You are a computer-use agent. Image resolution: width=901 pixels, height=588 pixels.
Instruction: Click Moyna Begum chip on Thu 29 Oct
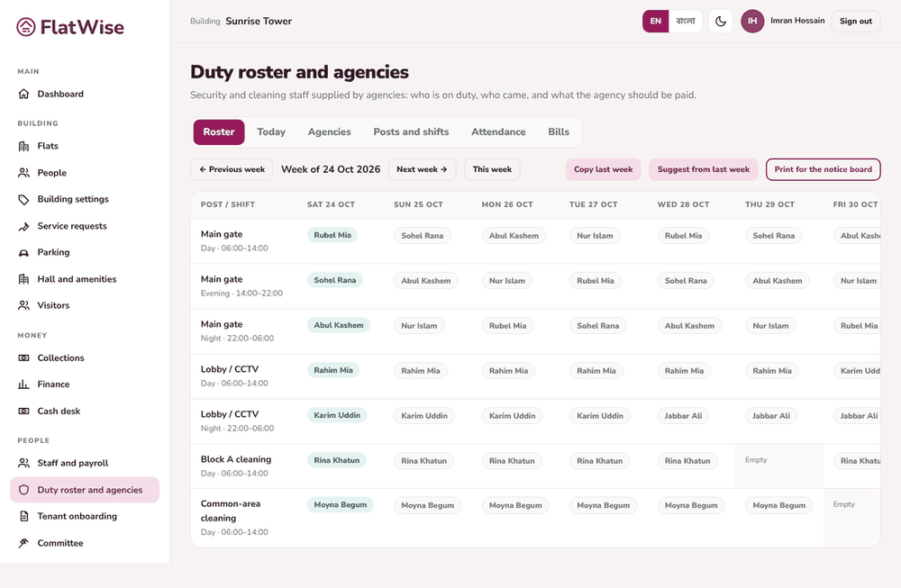point(779,505)
